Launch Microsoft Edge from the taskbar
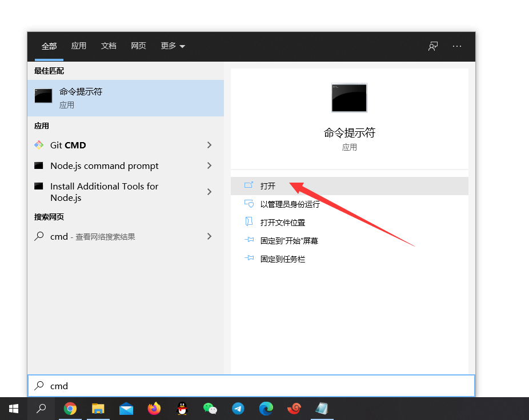This screenshot has height=420, width=529. point(266,409)
